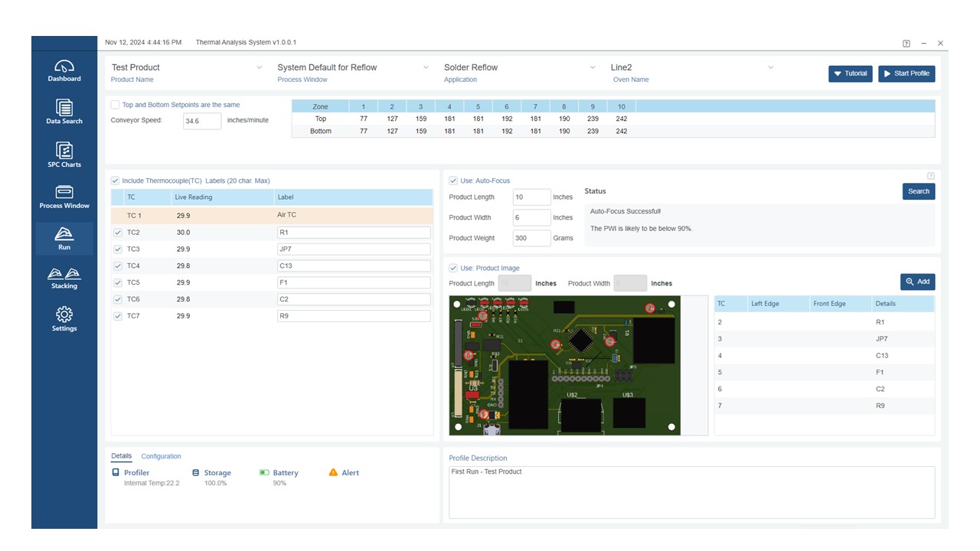Expand the Product Name dropdown
Screen dimensions: 980x551
click(x=260, y=68)
